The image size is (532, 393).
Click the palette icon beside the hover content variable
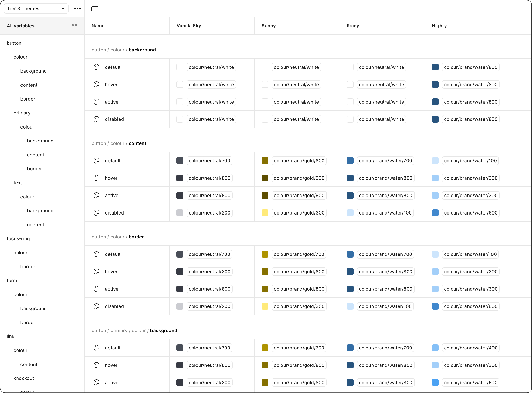(x=97, y=178)
